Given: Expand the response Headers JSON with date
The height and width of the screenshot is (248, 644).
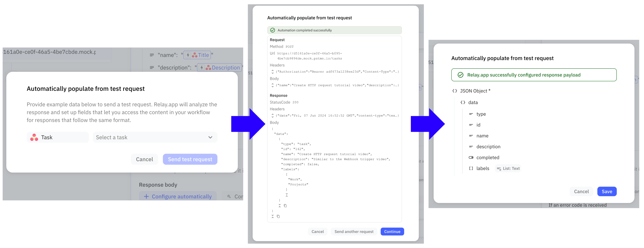Looking at the screenshot, I should 273,116.
